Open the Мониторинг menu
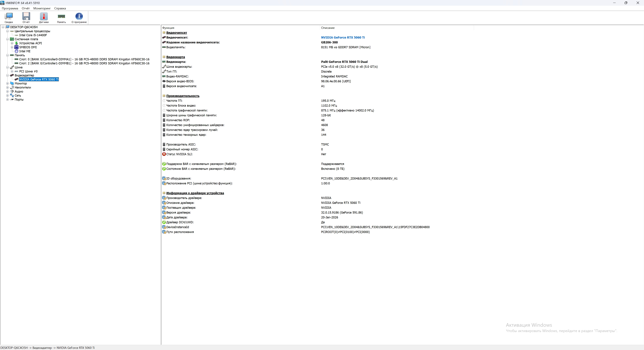 pyautogui.click(x=42, y=8)
